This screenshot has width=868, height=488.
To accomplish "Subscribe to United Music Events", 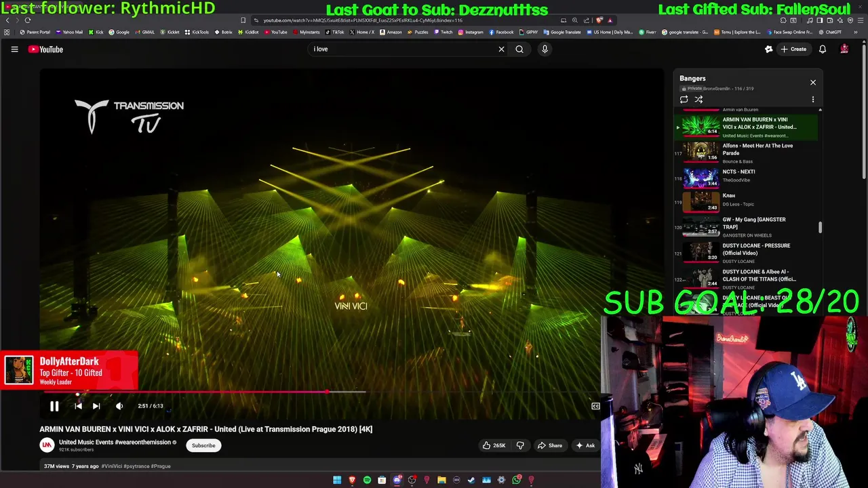I will point(203,445).
